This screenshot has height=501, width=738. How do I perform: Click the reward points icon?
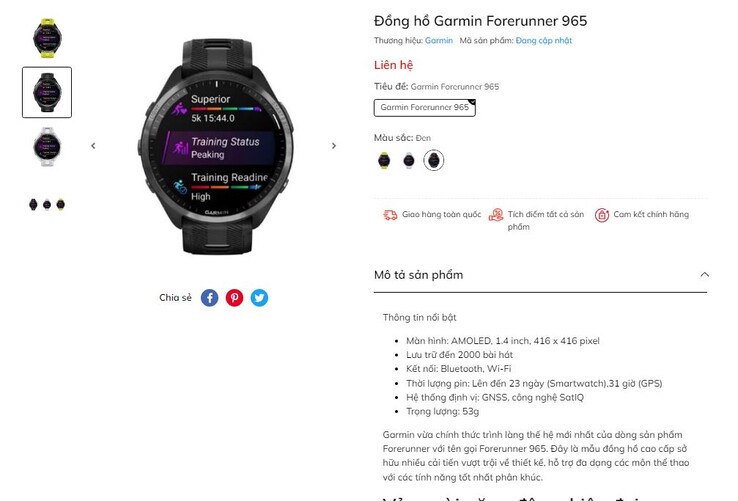(x=496, y=215)
